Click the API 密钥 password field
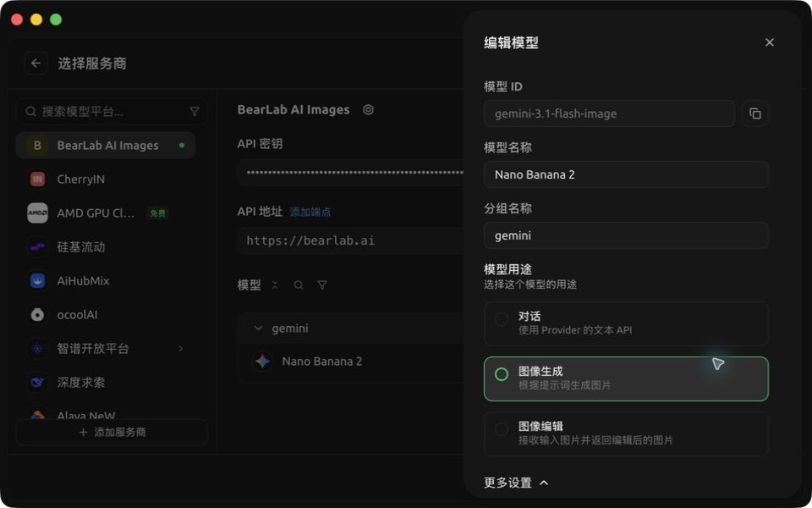Image resolution: width=812 pixels, height=508 pixels. 350,172
